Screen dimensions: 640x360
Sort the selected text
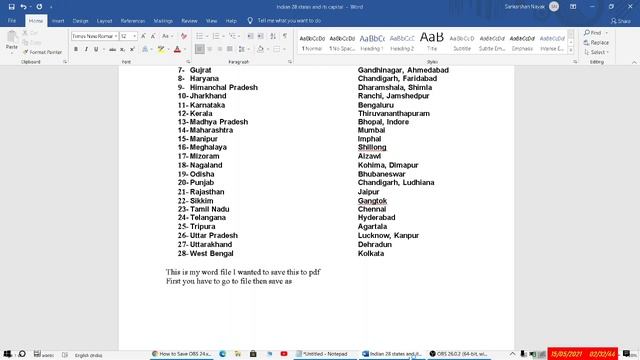click(x=273, y=36)
